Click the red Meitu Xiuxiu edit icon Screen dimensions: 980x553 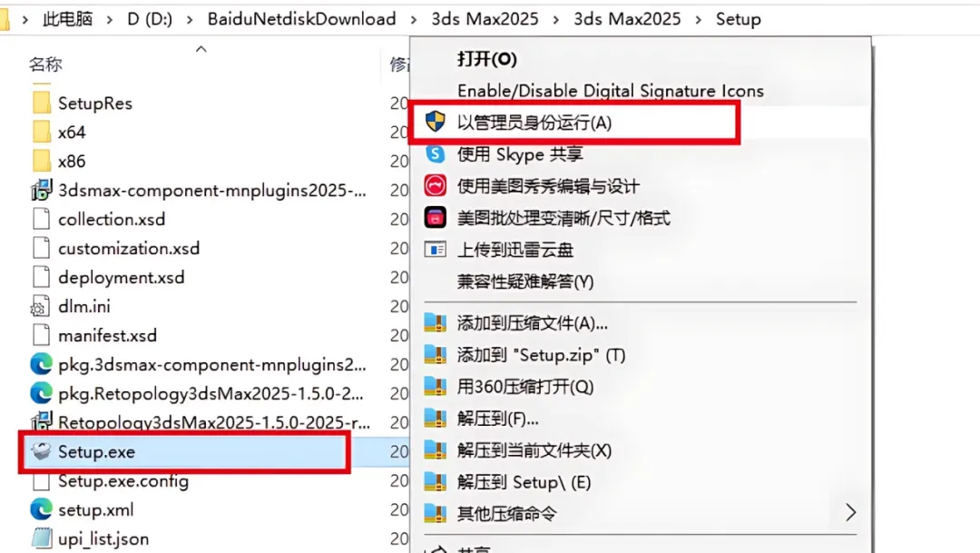coord(435,185)
